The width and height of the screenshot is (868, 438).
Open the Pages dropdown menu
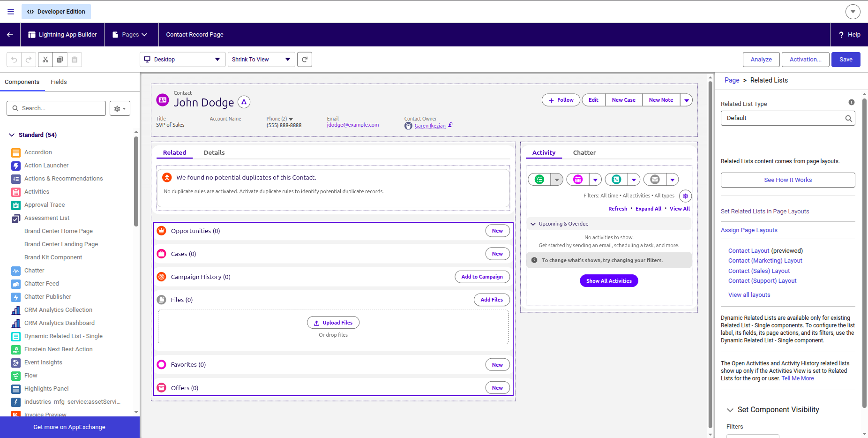click(x=130, y=35)
